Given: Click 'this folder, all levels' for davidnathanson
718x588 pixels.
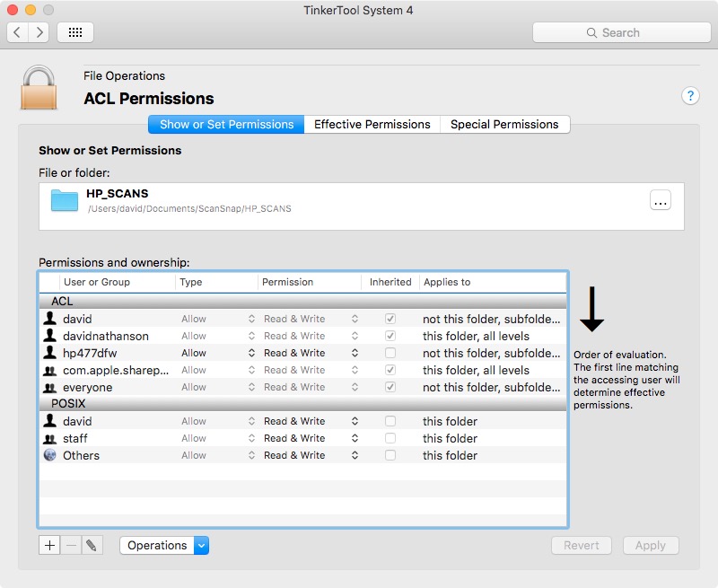Looking at the screenshot, I should point(476,336).
